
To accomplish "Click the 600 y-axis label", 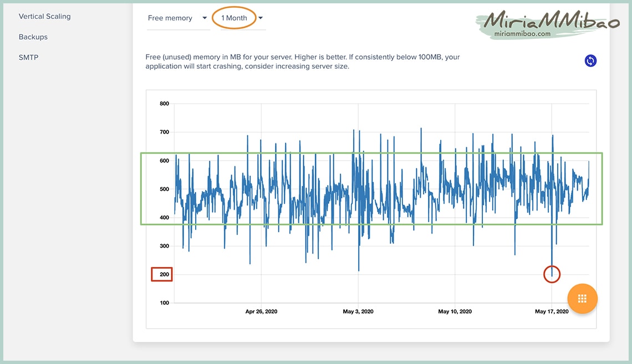I will 165,161.
